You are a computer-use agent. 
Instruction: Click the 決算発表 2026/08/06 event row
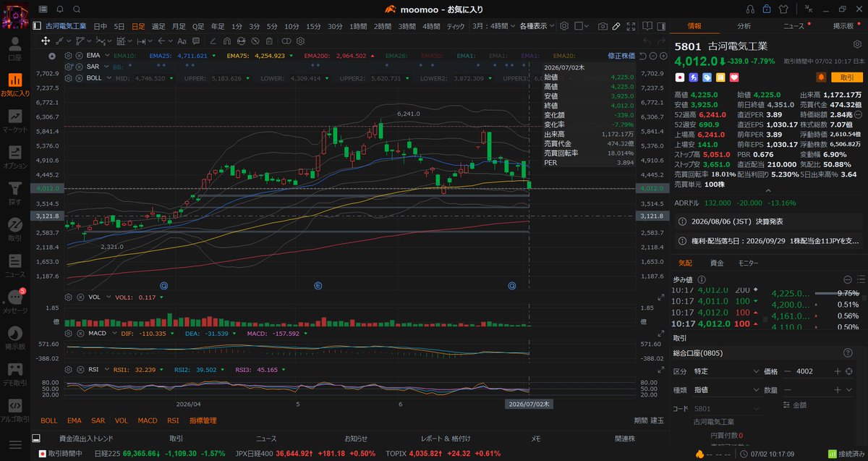click(768, 221)
